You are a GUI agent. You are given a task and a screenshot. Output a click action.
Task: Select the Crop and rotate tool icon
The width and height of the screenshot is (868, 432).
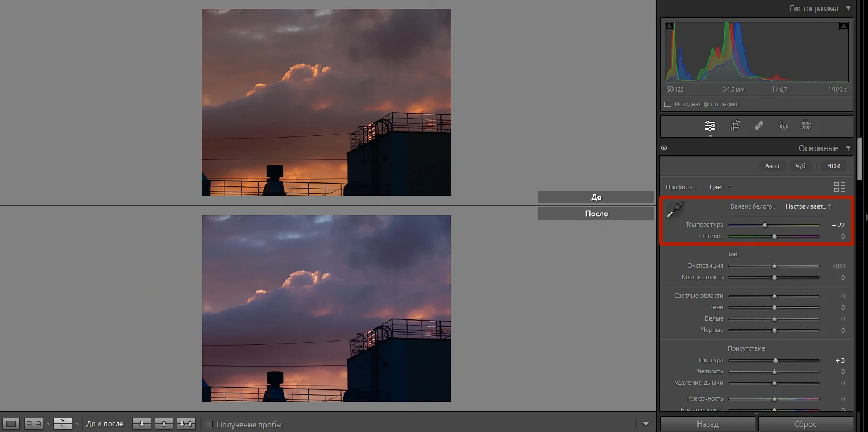pyautogui.click(x=735, y=126)
